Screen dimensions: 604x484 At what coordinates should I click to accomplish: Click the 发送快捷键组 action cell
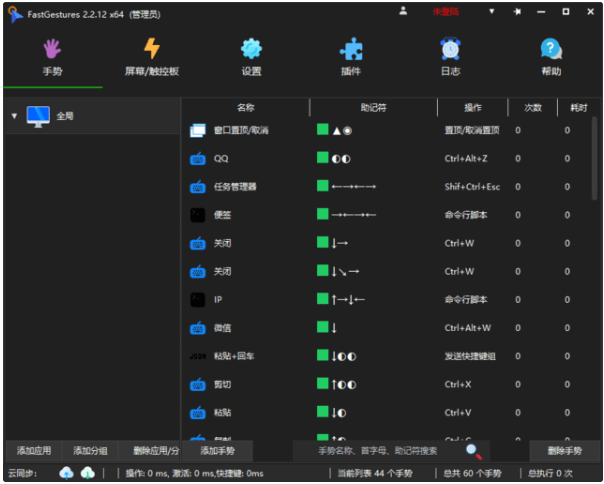470,356
